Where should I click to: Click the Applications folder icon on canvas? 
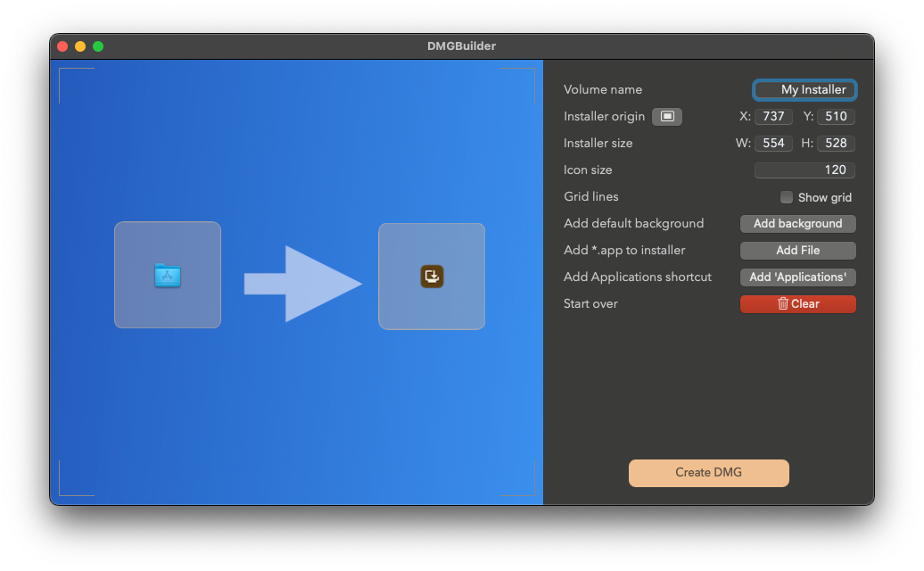coord(168,276)
